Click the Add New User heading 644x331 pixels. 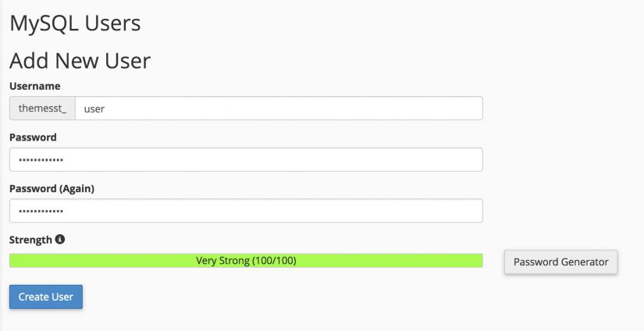(80, 61)
